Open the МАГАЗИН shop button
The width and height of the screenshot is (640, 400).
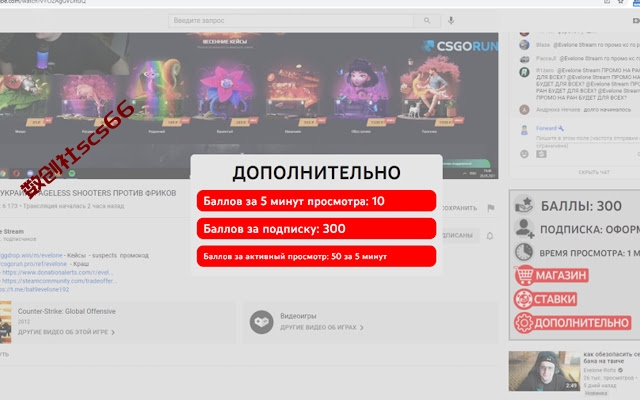[551, 276]
